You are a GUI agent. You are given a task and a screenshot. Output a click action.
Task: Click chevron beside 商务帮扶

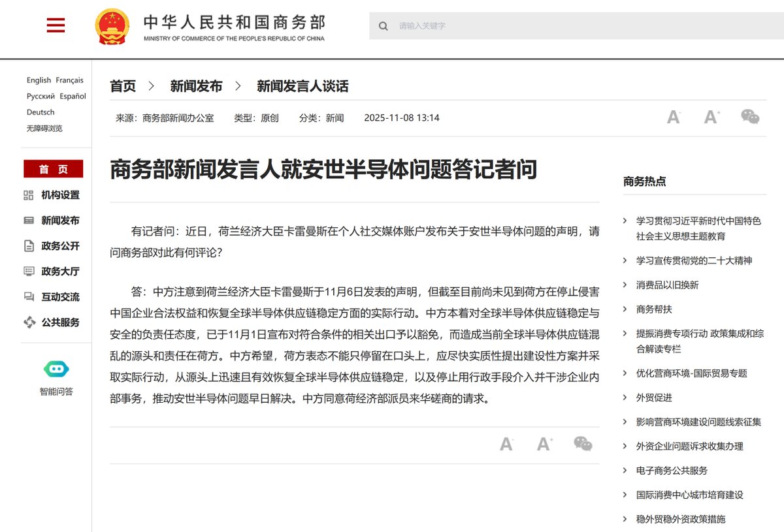pos(625,309)
